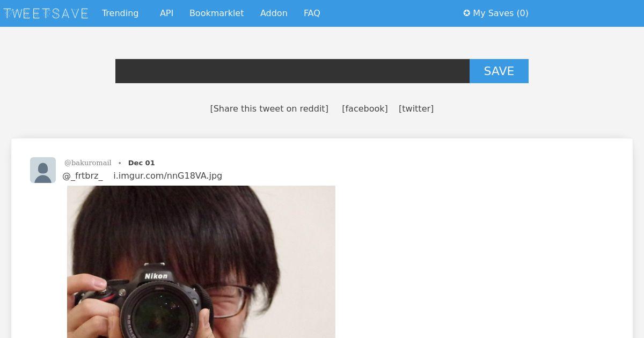Image resolution: width=644 pixels, height=338 pixels.
Task: Open the TweetSave logo home link
Action: [x=46, y=13]
